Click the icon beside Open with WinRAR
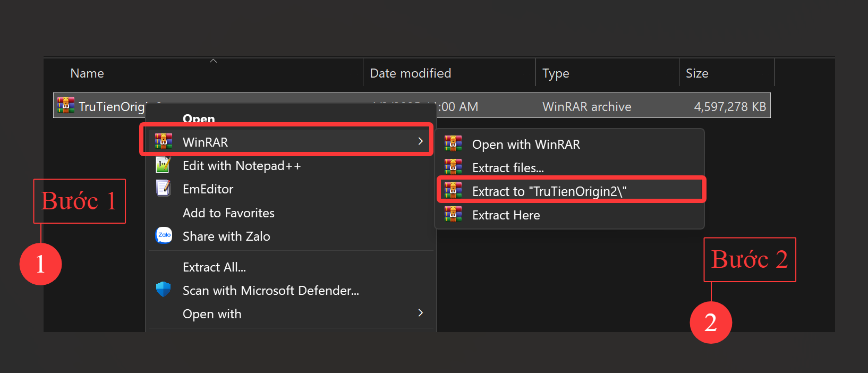This screenshot has height=373, width=868. click(453, 143)
